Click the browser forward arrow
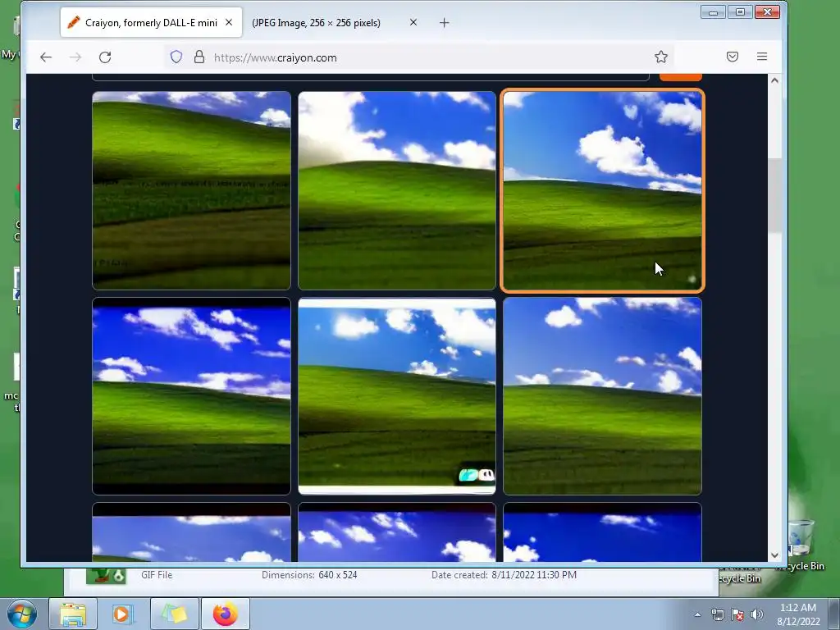This screenshot has height=630, width=840. click(75, 57)
